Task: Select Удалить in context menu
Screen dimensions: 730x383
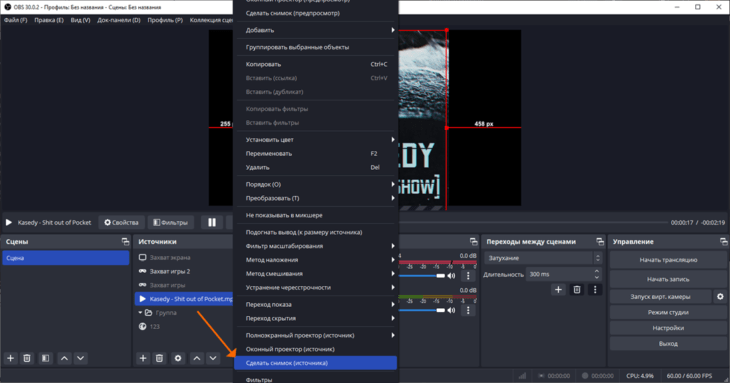Action: point(316,168)
